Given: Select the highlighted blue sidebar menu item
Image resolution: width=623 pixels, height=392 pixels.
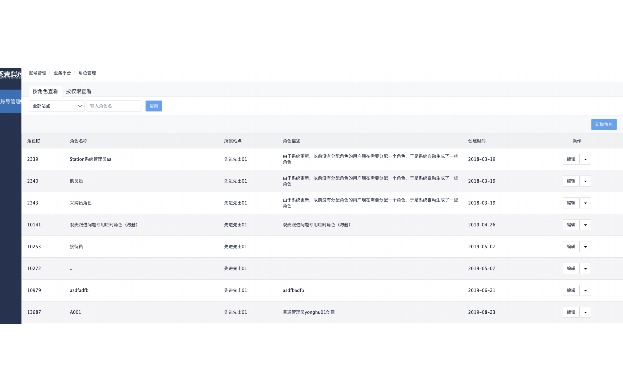Looking at the screenshot, I should (11, 102).
